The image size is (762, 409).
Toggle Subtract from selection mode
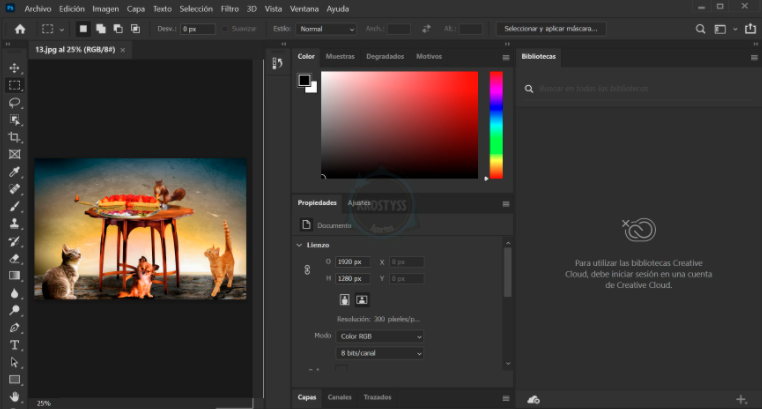(x=118, y=29)
